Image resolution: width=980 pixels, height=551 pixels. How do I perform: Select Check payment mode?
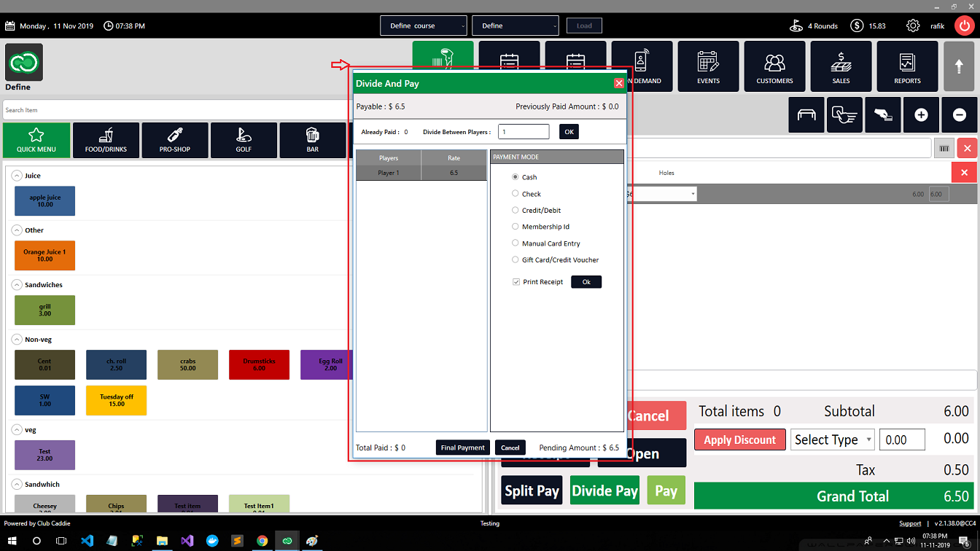coord(516,194)
